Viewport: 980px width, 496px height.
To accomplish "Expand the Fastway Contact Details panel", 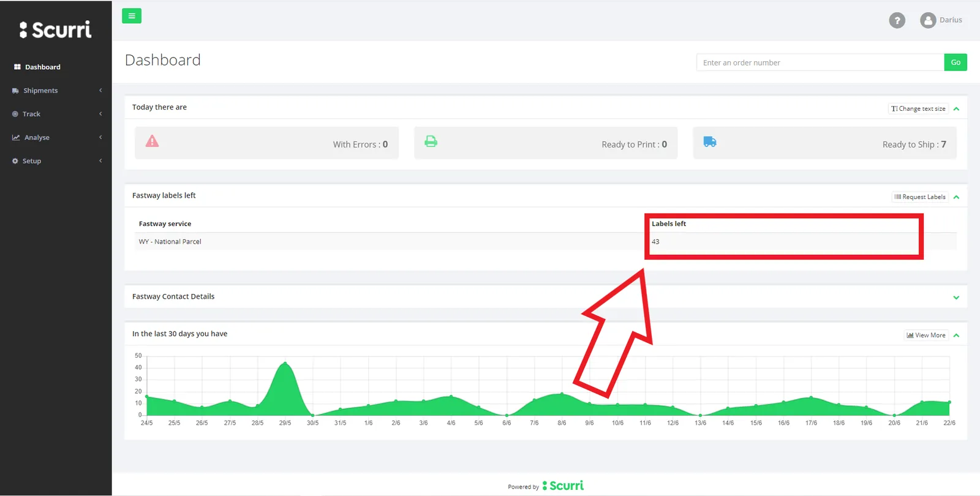I will click(x=956, y=298).
